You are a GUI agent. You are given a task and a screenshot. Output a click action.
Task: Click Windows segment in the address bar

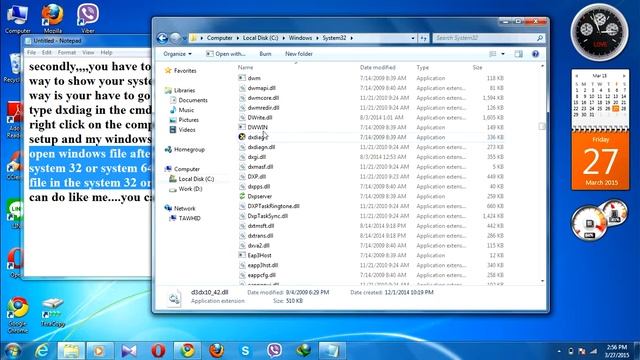point(300,38)
